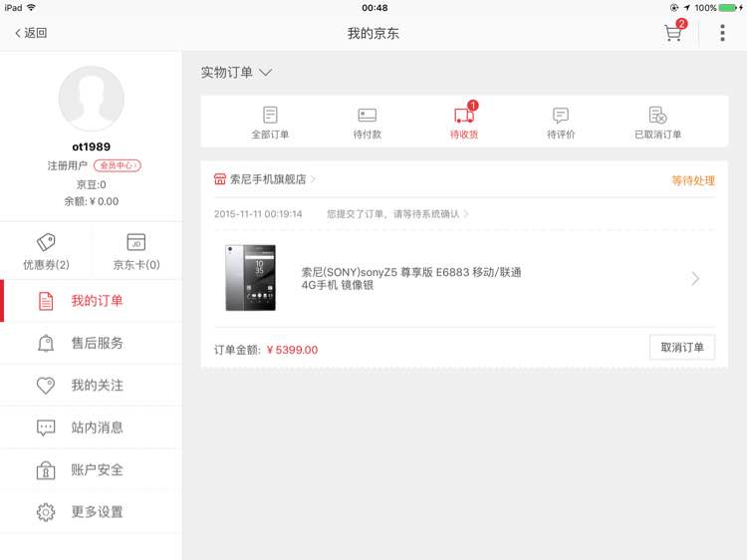Tap the 全部订单 tab label

pyautogui.click(x=270, y=135)
